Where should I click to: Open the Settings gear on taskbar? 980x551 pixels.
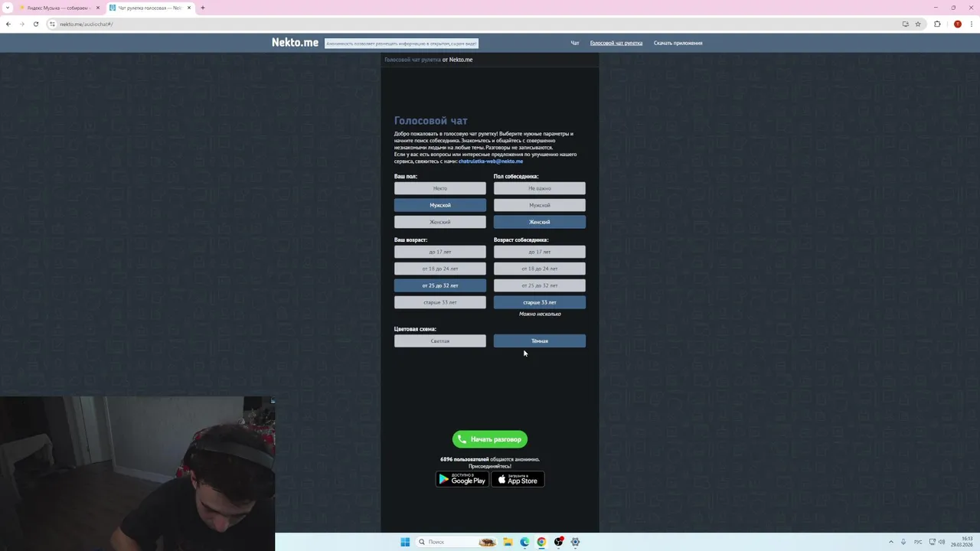coord(575,542)
